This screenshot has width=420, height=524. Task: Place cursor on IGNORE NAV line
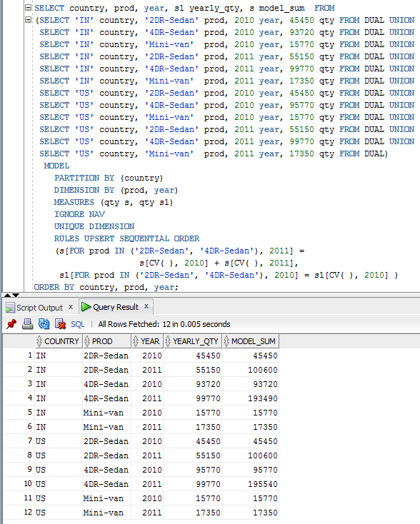pyautogui.click(x=79, y=214)
